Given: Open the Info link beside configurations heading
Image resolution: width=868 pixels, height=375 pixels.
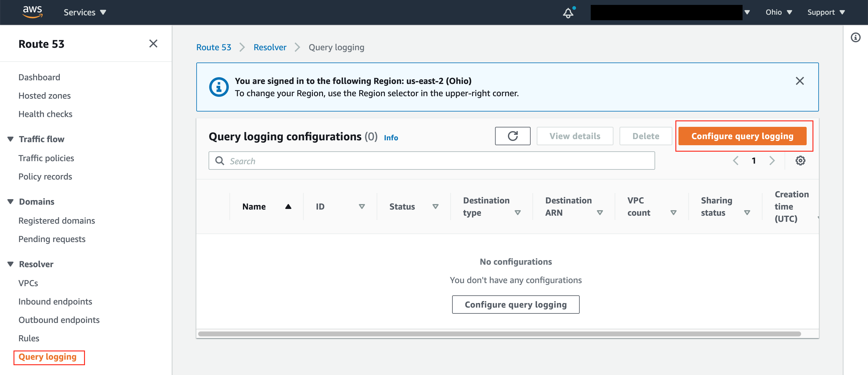Looking at the screenshot, I should [391, 137].
